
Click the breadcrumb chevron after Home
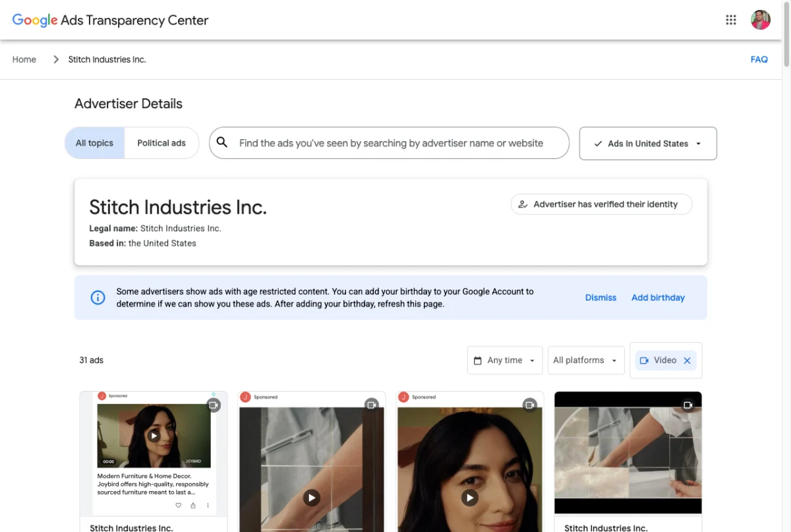coord(56,59)
